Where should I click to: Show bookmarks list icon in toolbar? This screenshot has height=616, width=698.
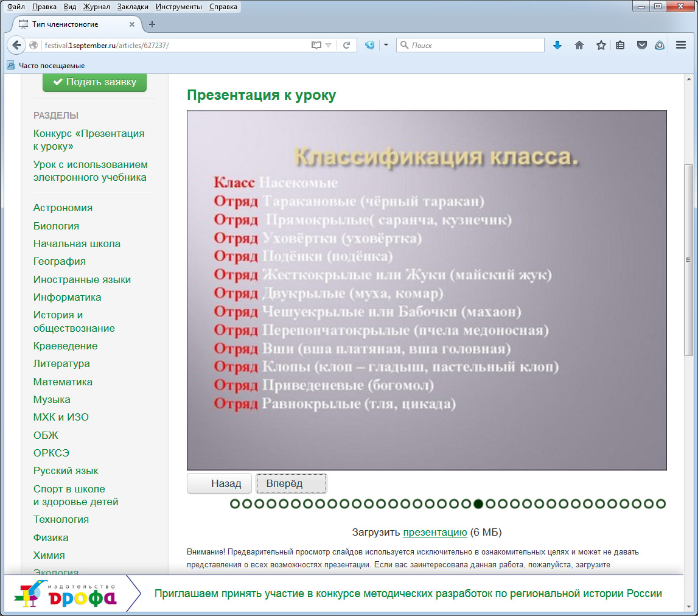(620, 45)
